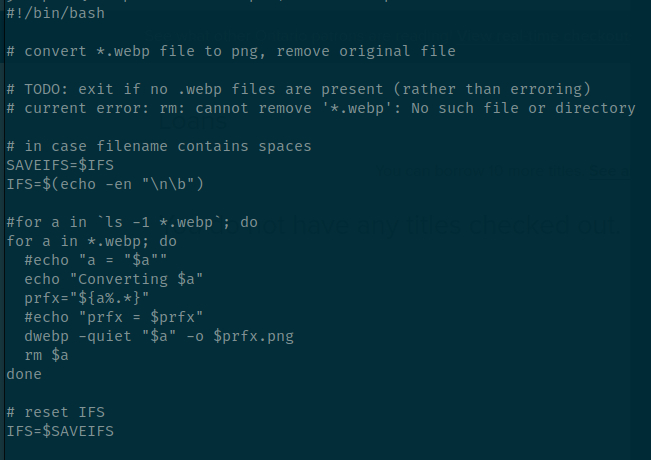Place cursor on the 'rm $a' line
Image resolution: width=651 pixels, height=460 pixels.
pyautogui.click(x=46, y=355)
